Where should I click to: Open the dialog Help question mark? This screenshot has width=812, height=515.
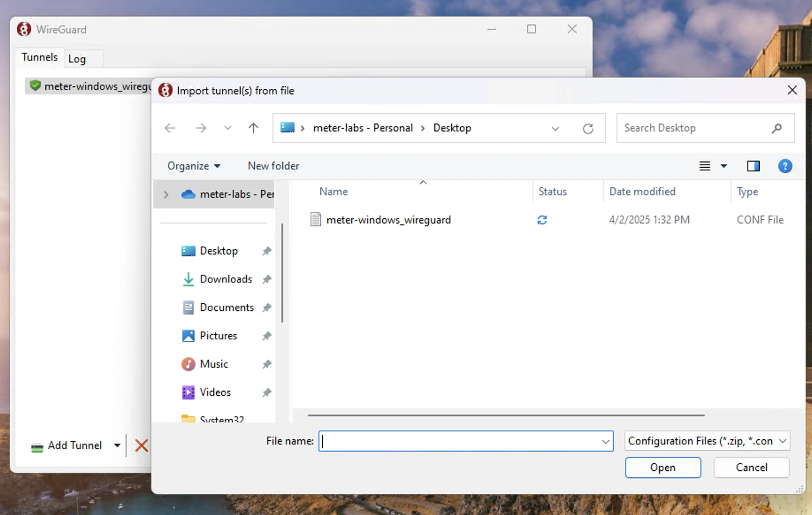785,166
